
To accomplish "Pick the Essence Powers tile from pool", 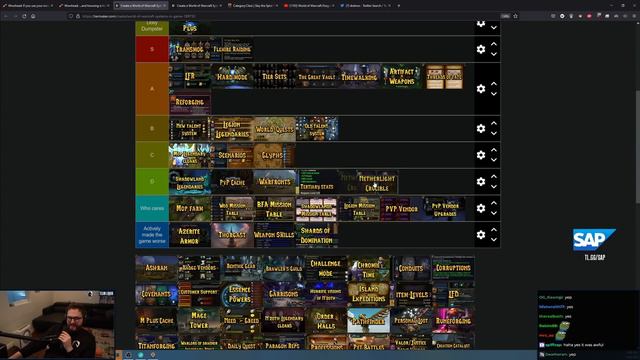I will tap(241, 294).
